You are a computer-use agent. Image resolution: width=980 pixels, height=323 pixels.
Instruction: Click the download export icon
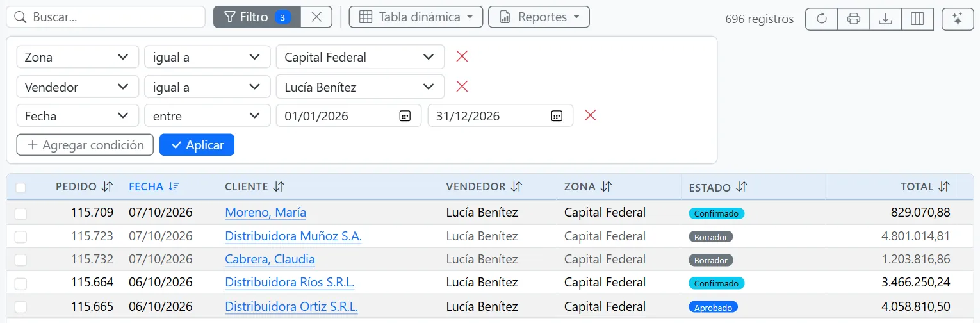(x=885, y=19)
